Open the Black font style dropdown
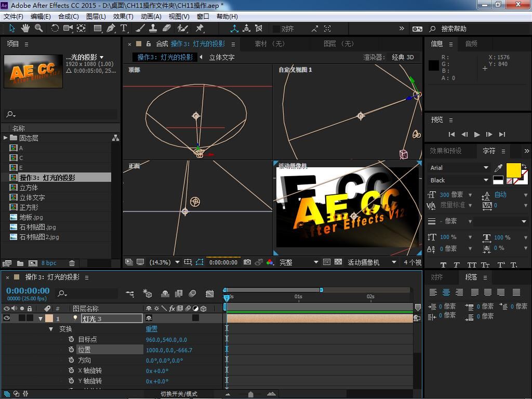Image resolution: width=532 pixels, height=399 pixels. (x=486, y=180)
